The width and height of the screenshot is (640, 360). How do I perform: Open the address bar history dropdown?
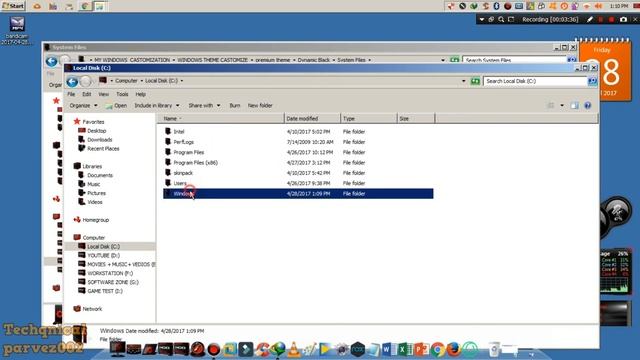coord(463,81)
